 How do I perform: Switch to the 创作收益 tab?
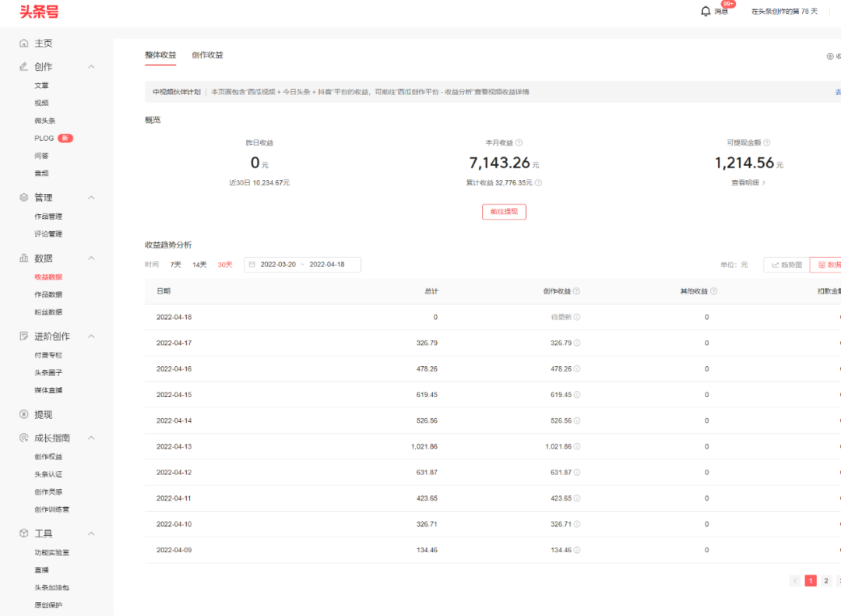point(207,55)
